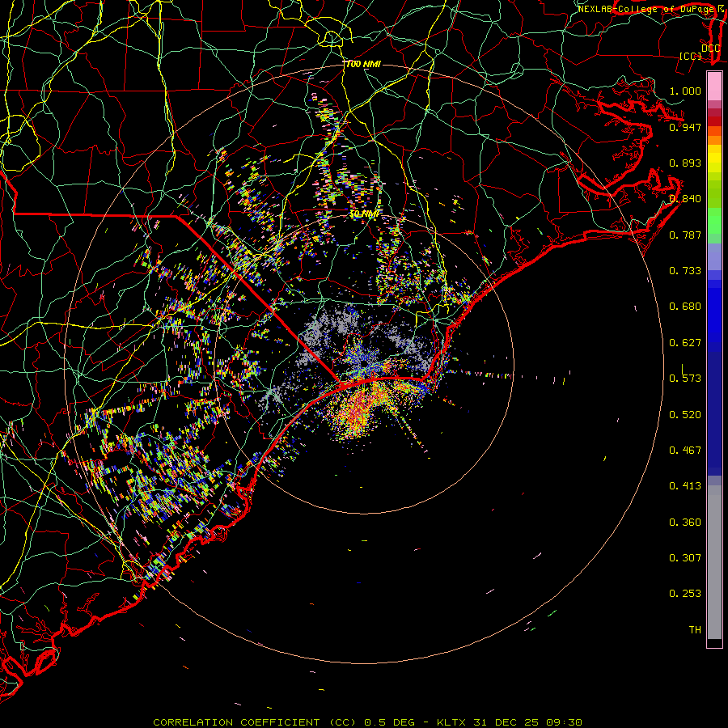Click the 0.413 legend value

pos(685,486)
